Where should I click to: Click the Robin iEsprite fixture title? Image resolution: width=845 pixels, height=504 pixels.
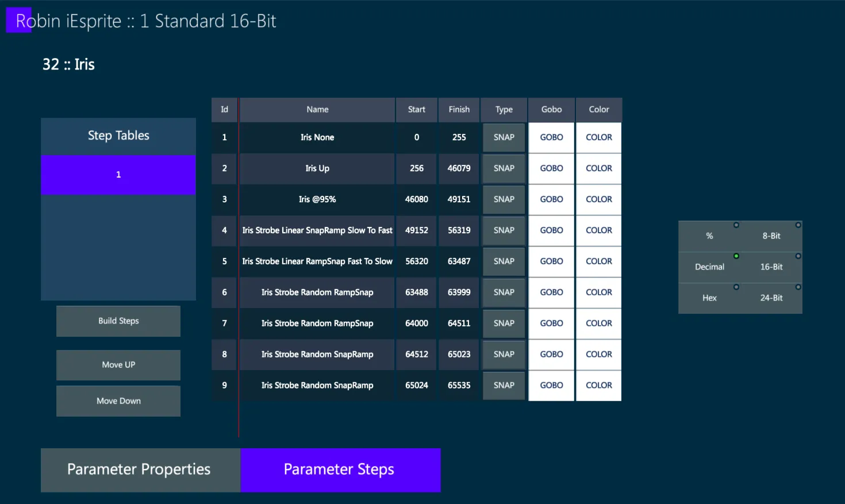point(146,21)
